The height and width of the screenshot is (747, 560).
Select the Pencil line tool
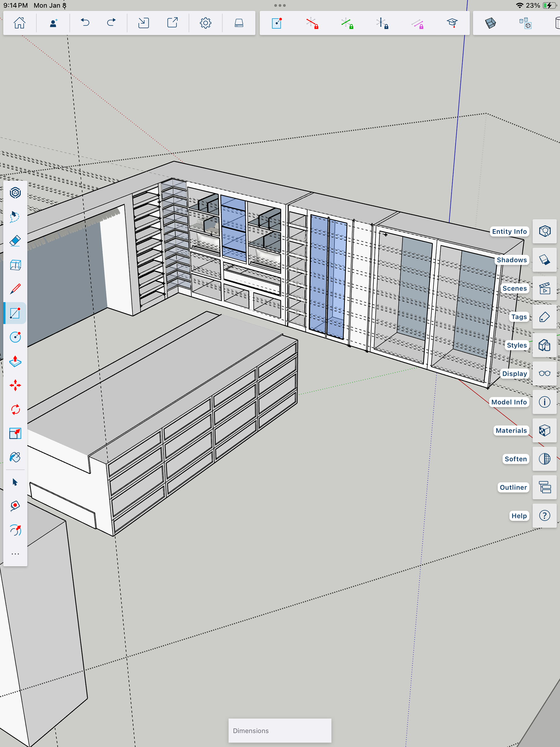tap(15, 289)
